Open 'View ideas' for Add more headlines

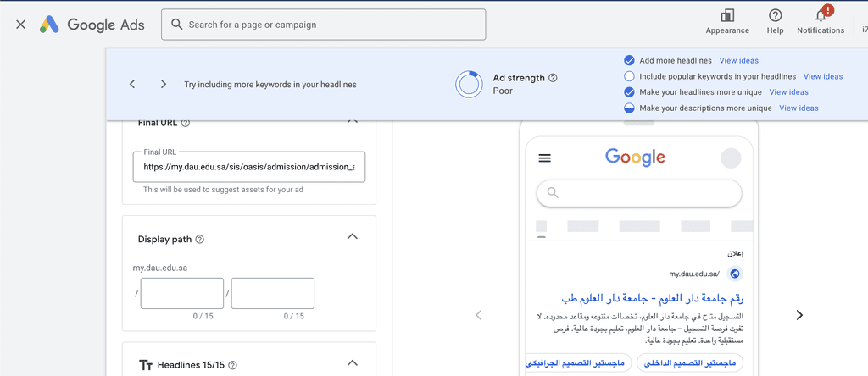pos(738,60)
